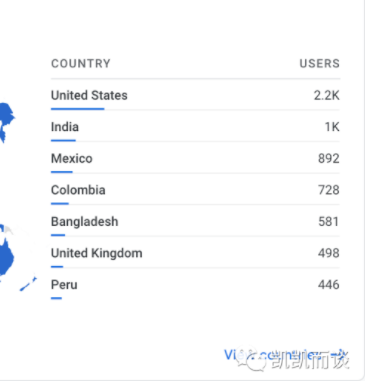Click the United States country row

pyautogui.click(x=195, y=96)
